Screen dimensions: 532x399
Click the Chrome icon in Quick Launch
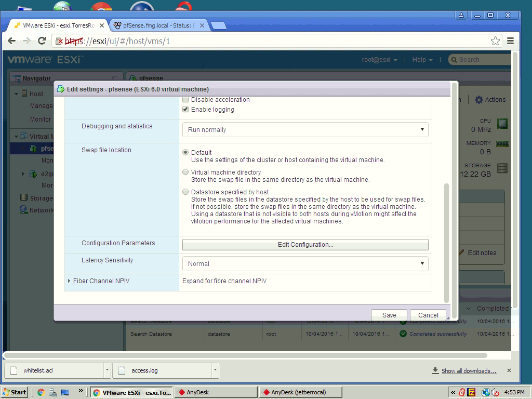coord(41,393)
